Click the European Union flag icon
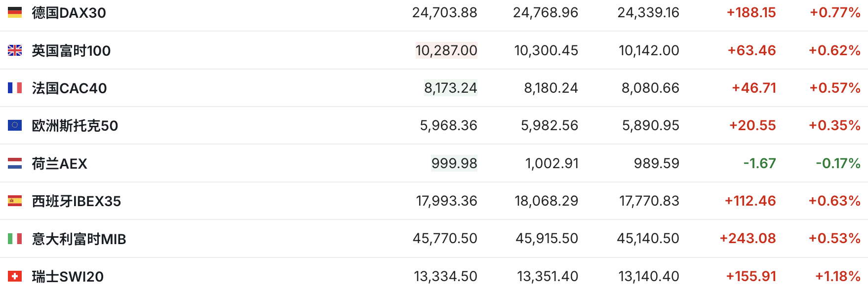 [15, 125]
